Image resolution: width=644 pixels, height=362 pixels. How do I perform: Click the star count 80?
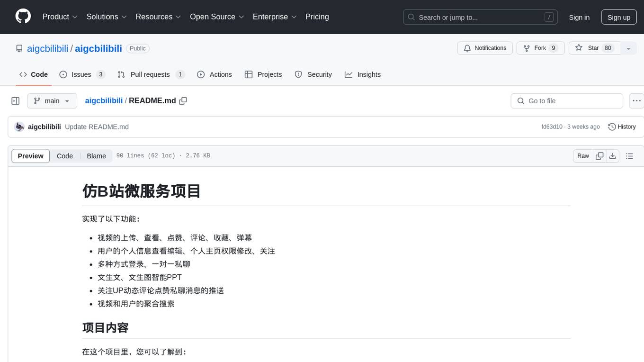608,48
